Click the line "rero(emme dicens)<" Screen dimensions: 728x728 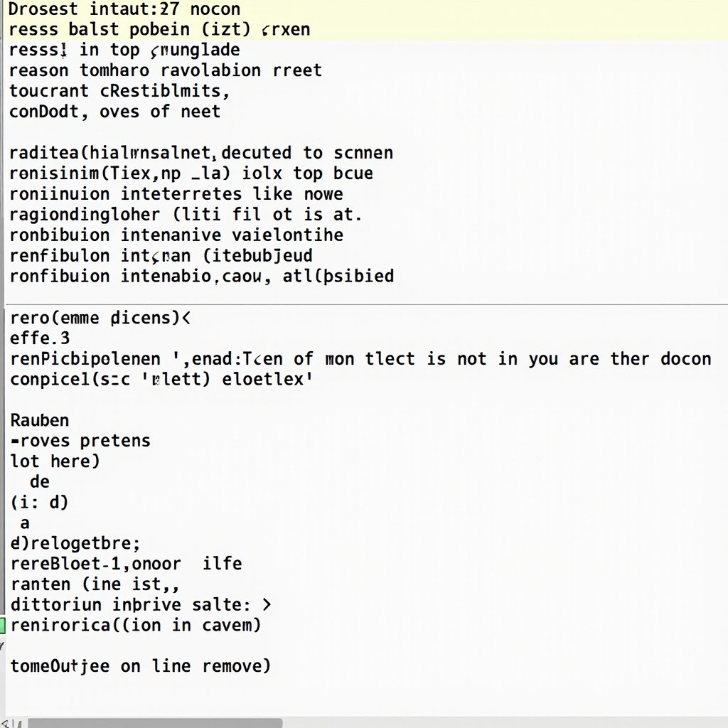(100, 318)
